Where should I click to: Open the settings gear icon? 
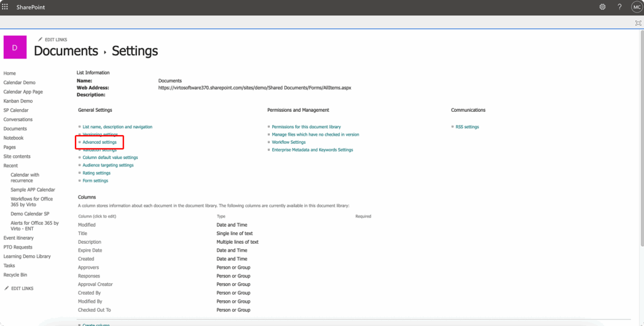(x=602, y=7)
